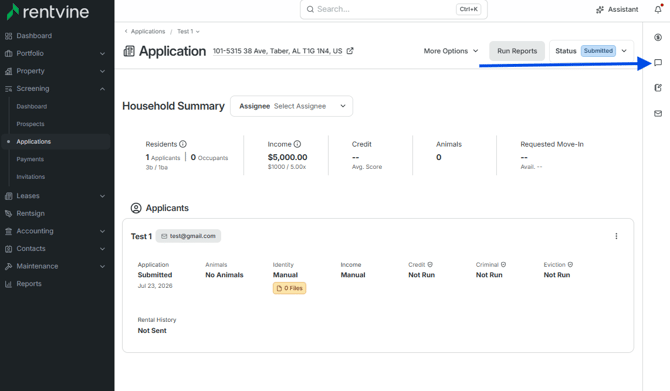The image size is (670, 391).
Task: Click the Rental History Not Sent status
Action: tap(152, 330)
